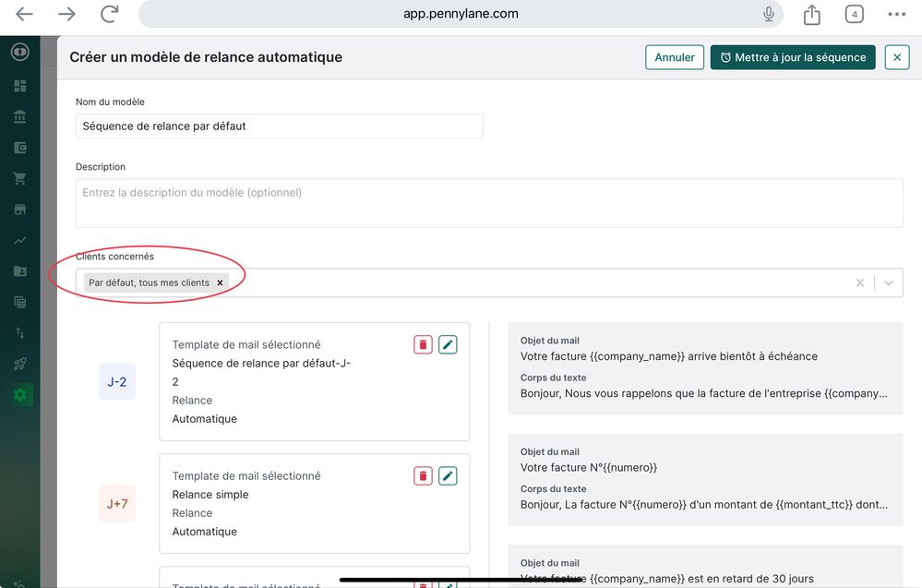922x588 pixels.
Task: Open the dashboard icon in the sidebar
Action: (19, 86)
